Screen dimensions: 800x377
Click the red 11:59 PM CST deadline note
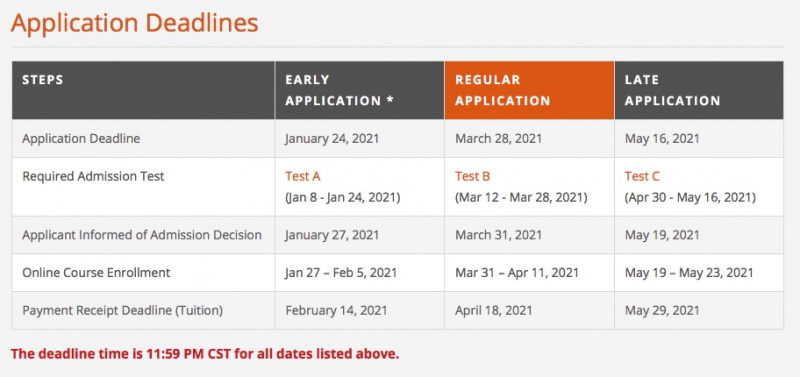[205, 354]
